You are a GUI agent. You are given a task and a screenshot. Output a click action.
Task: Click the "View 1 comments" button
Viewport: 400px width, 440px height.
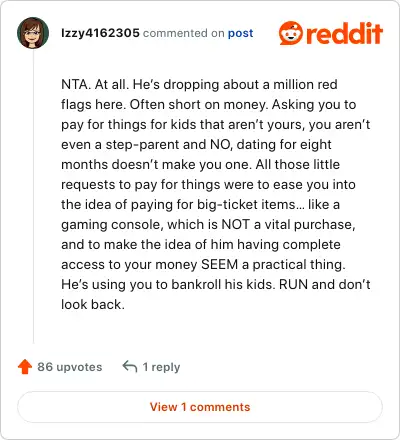pyautogui.click(x=200, y=407)
